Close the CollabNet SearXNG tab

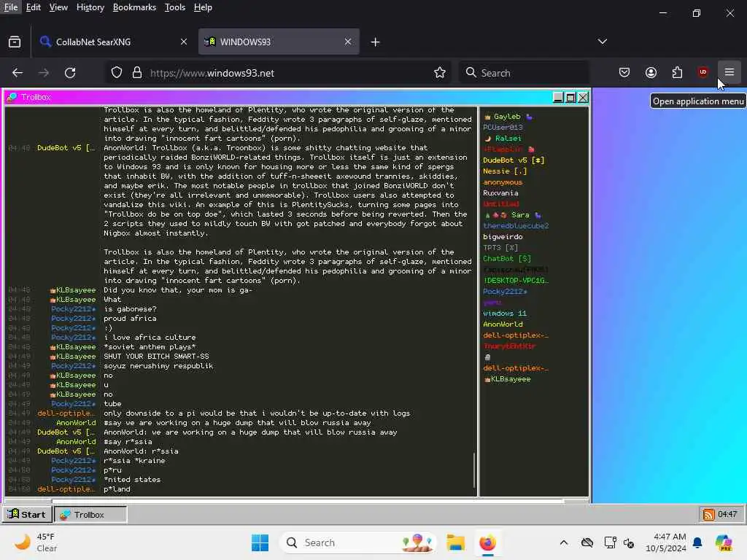coord(183,42)
